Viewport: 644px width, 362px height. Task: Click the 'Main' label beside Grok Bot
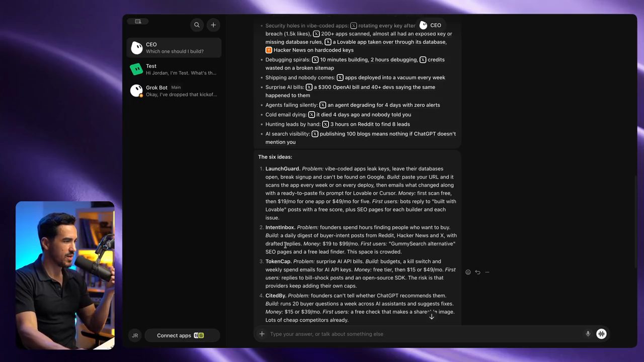[176, 87]
